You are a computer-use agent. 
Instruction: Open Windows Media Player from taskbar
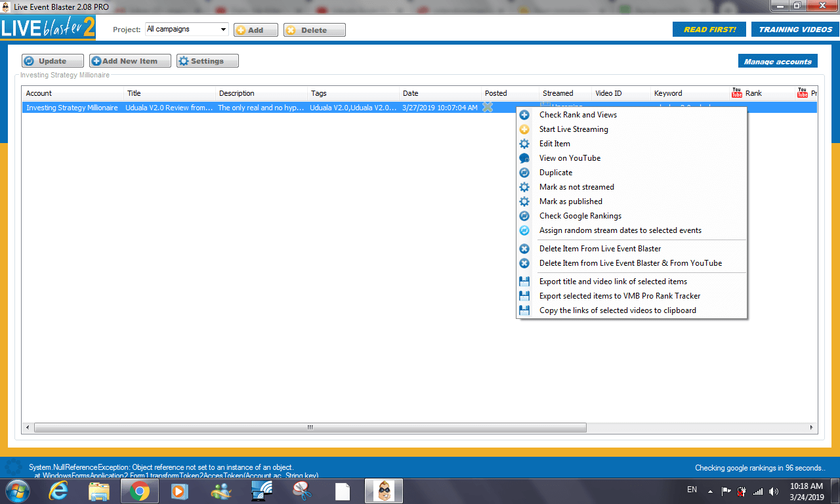(x=179, y=491)
